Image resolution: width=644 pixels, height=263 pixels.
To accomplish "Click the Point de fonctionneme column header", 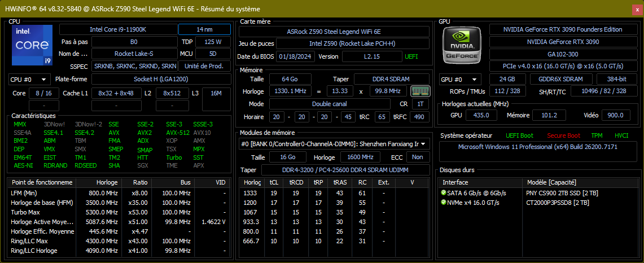I will [x=42, y=182].
